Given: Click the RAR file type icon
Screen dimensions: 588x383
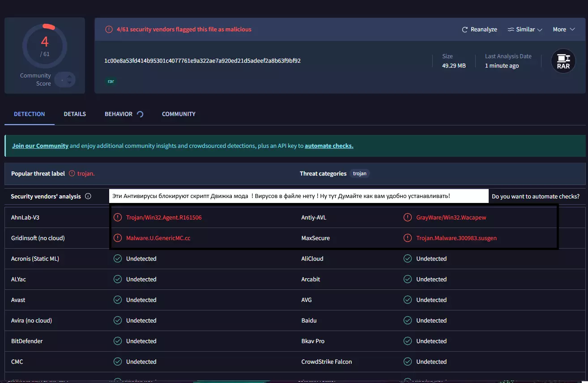Looking at the screenshot, I should [563, 61].
